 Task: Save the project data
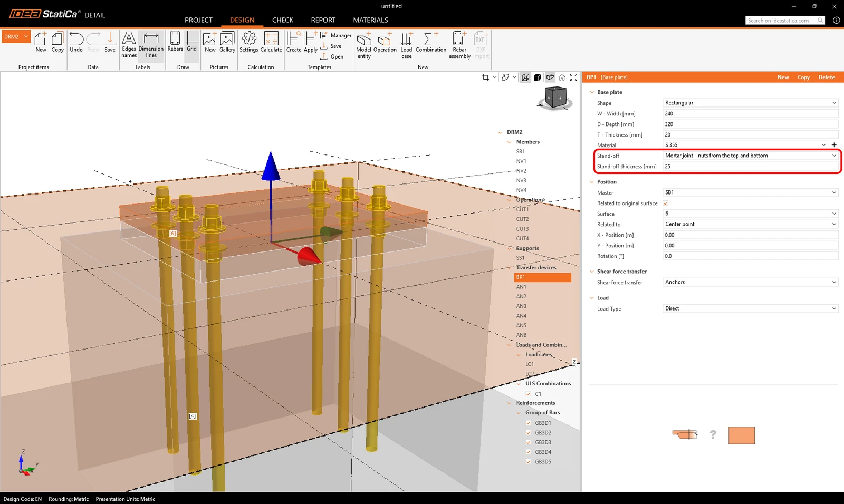pos(110,42)
